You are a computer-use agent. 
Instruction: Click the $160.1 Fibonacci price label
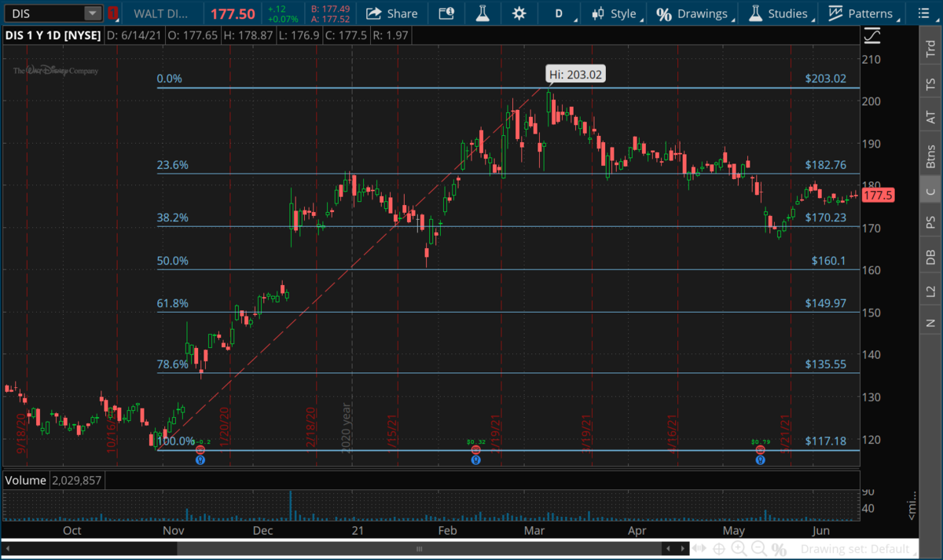coord(829,261)
